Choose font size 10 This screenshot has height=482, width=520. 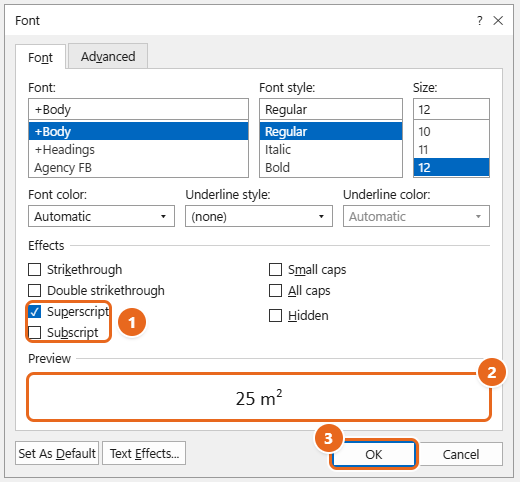pos(451,131)
